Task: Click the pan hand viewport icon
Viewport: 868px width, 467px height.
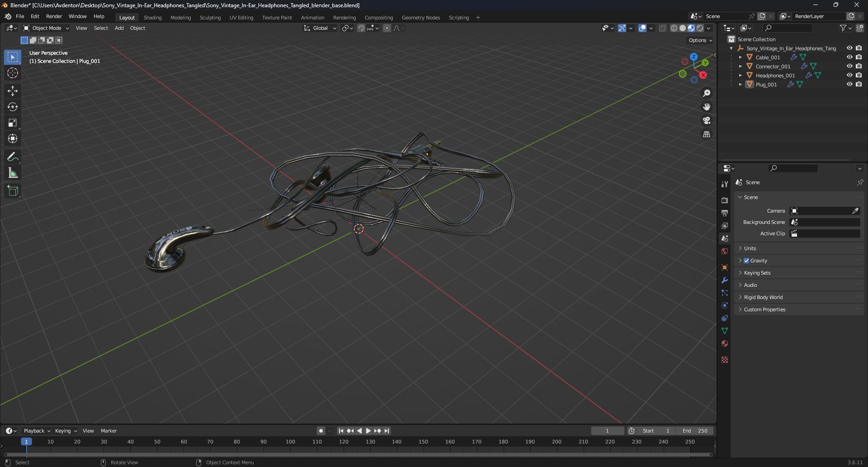Action: point(707,107)
